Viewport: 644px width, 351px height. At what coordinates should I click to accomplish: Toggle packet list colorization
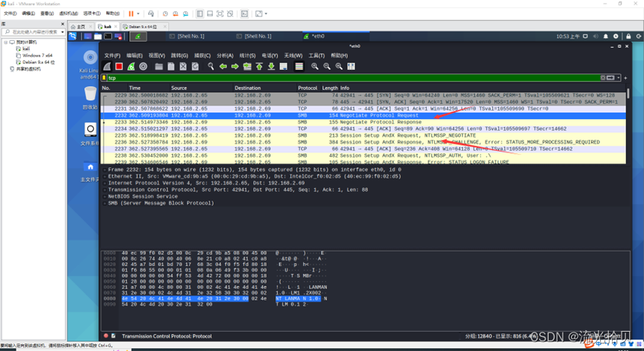tap(299, 66)
